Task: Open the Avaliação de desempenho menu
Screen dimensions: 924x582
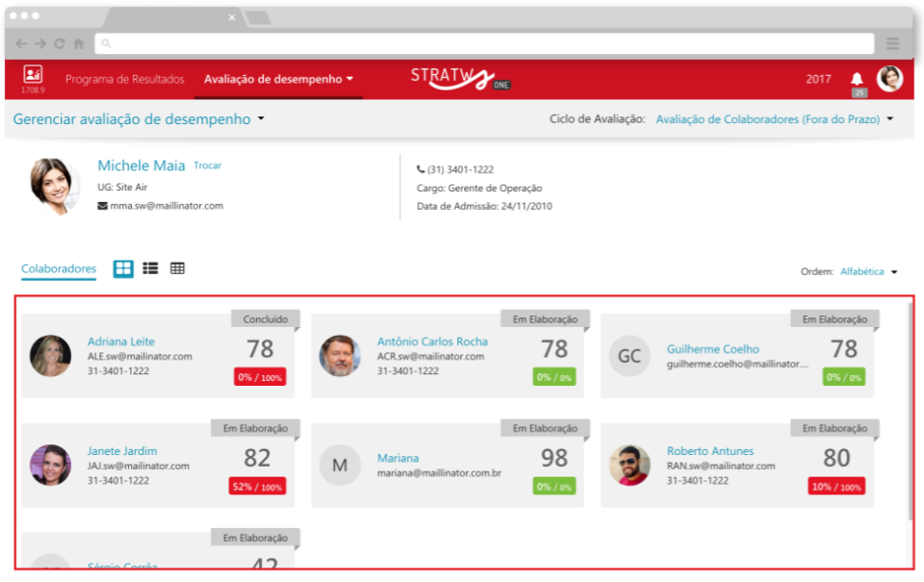Action: pos(279,79)
